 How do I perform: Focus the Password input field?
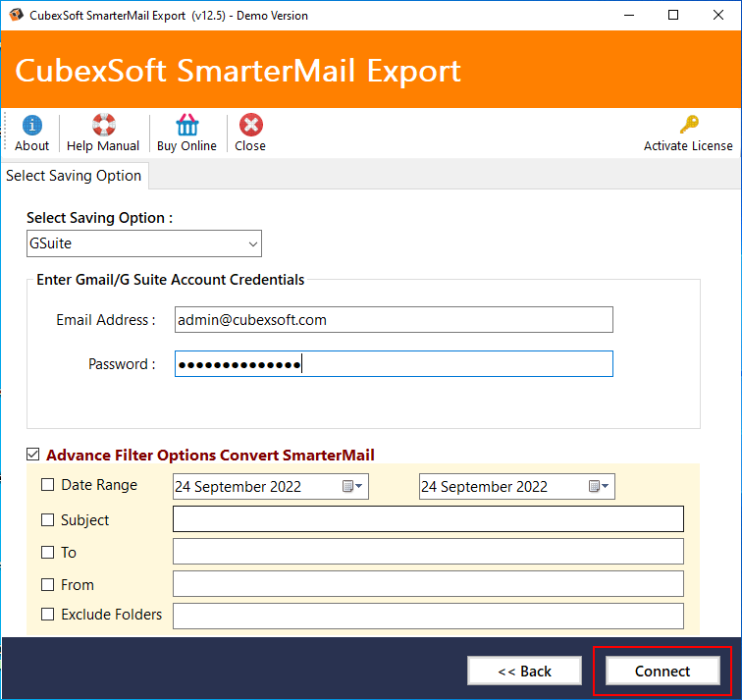coord(393,364)
